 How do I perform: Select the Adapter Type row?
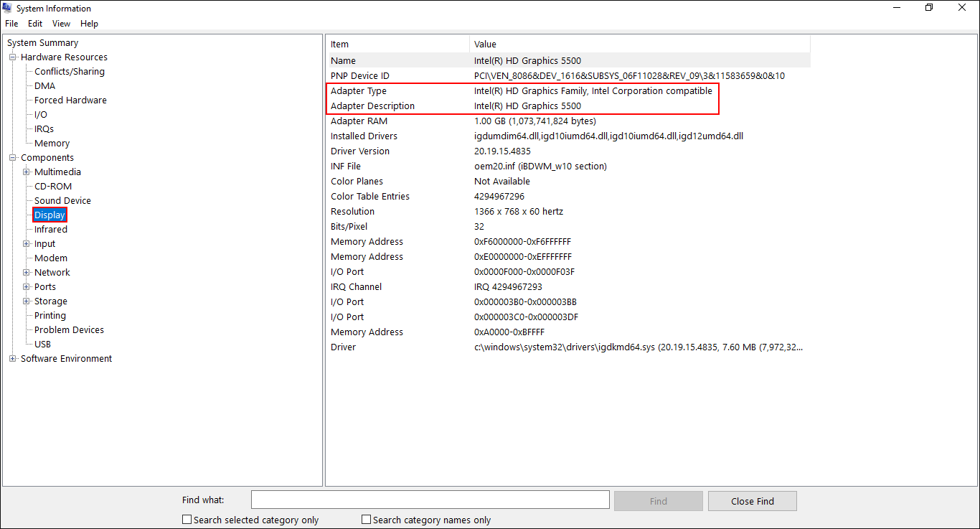[x=569, y=91]
